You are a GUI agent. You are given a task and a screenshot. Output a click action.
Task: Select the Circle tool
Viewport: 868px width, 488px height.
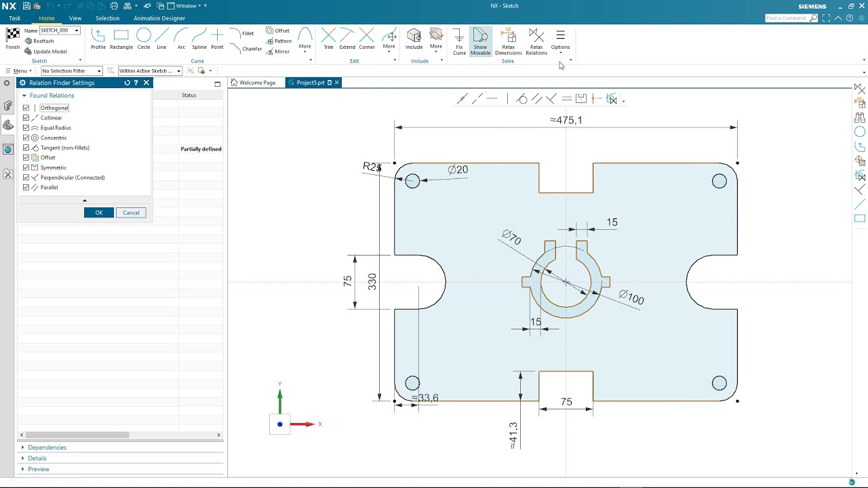pos(144,39)
